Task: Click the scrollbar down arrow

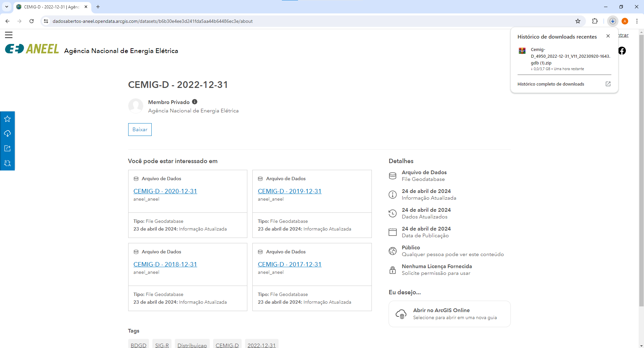Action: point(641,345)
